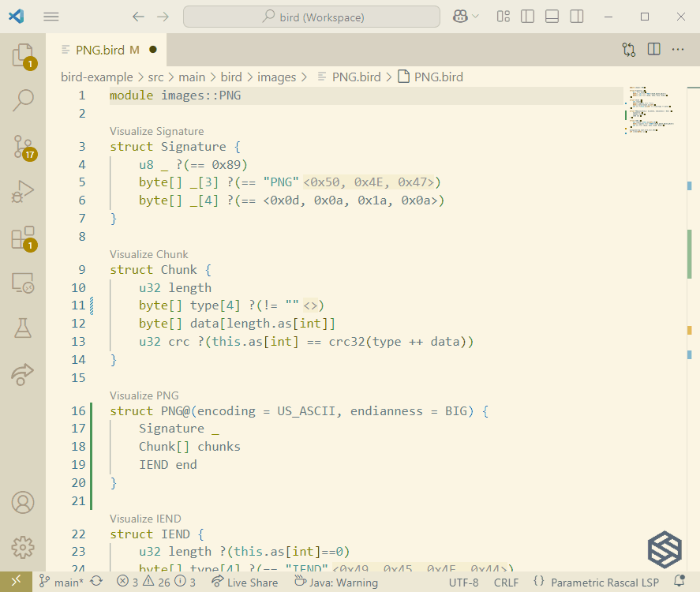Screen dimensions: 700x592
Task: Open the images breadcrumb dropdown
Action: pos(277,77)
